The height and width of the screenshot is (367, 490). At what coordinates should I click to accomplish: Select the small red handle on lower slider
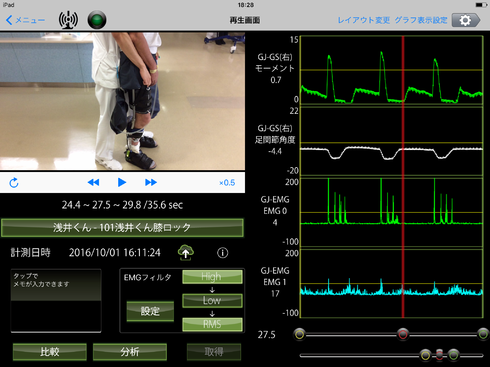point(439,355)
